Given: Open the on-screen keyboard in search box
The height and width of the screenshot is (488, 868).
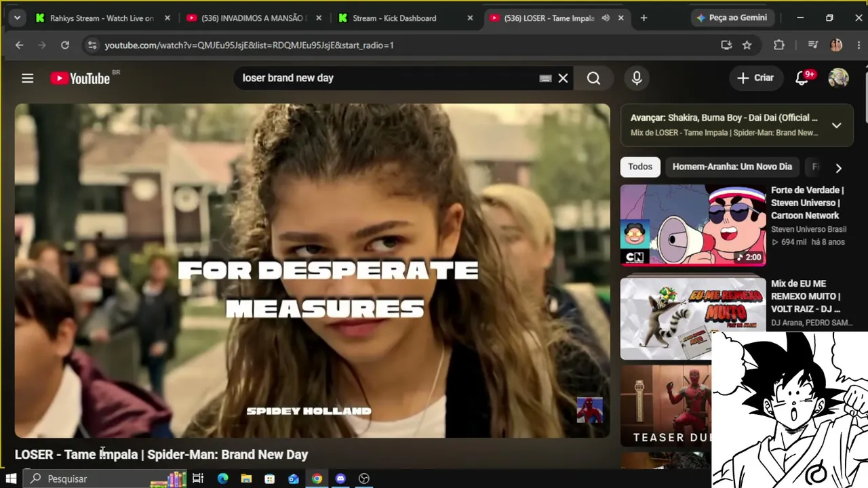Looking at the screenshot, I should coord(545,78).
